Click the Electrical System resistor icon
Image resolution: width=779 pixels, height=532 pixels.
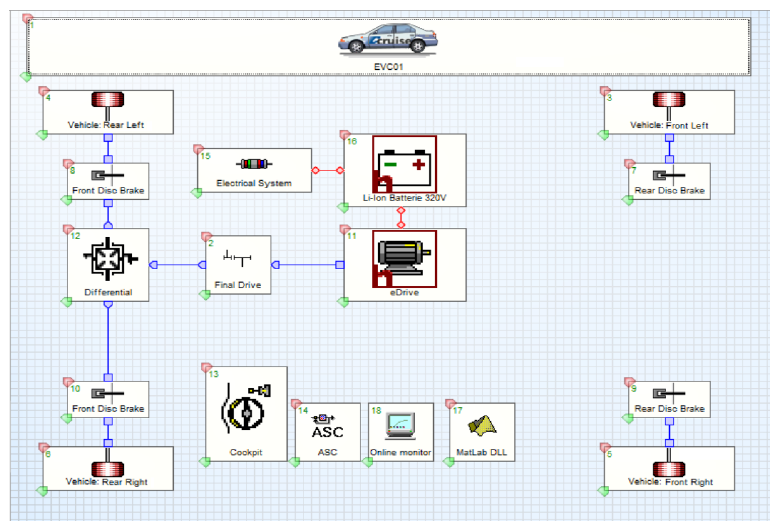pos(254,164)
